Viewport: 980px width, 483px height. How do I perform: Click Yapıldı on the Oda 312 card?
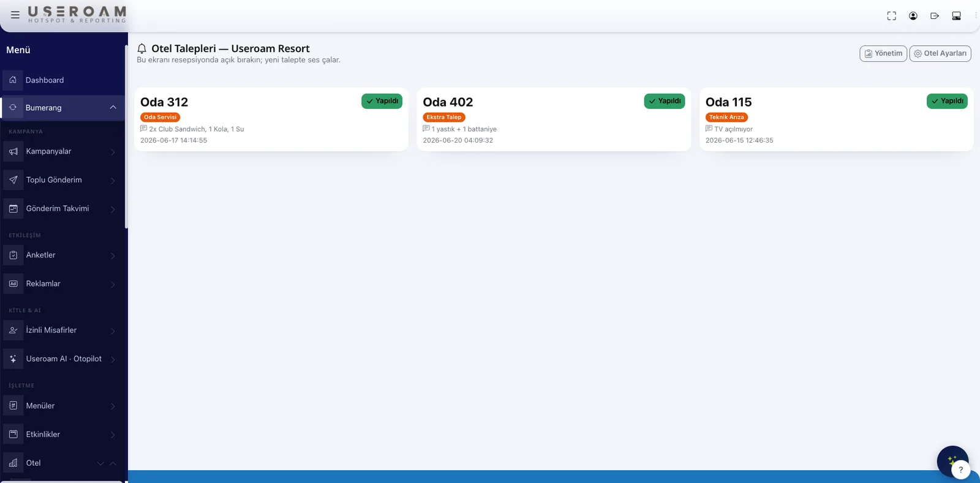(x=382, y=101)
